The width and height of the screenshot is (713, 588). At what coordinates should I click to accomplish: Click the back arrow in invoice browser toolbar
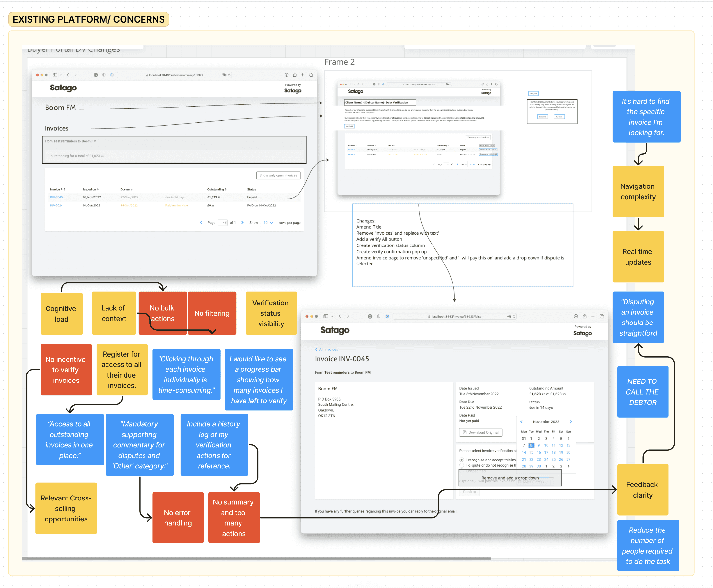[340, 316]
